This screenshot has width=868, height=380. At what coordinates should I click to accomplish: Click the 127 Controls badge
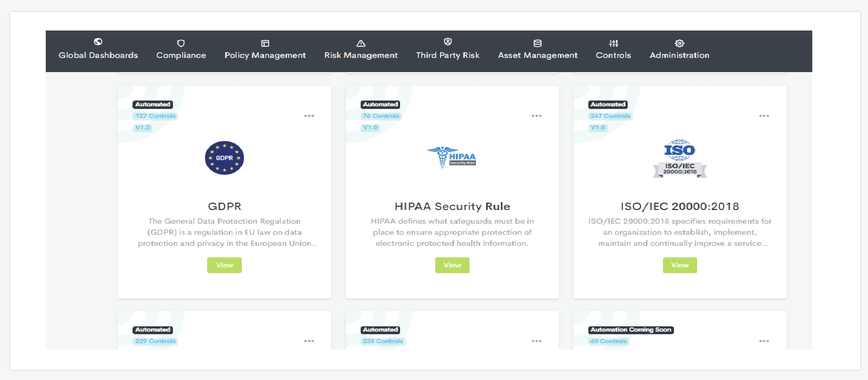156,116
